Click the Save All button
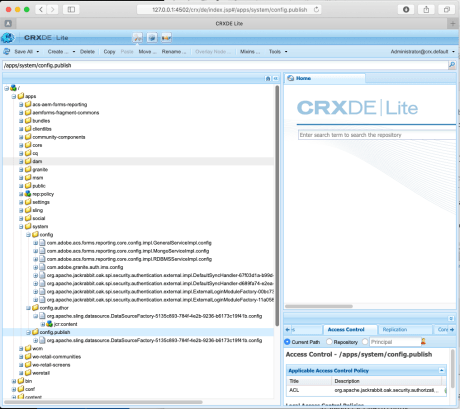 pyautogui.click(x=23, y=52)
